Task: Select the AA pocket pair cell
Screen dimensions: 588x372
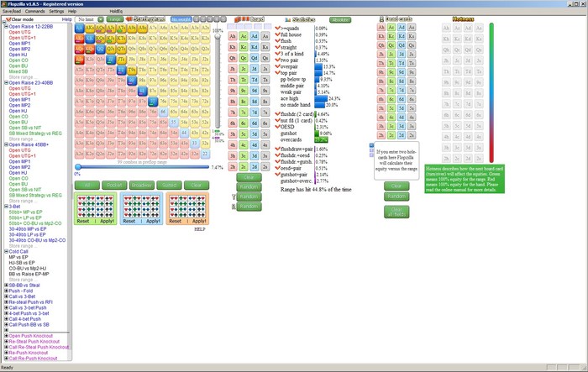Action: coord(79,28)
